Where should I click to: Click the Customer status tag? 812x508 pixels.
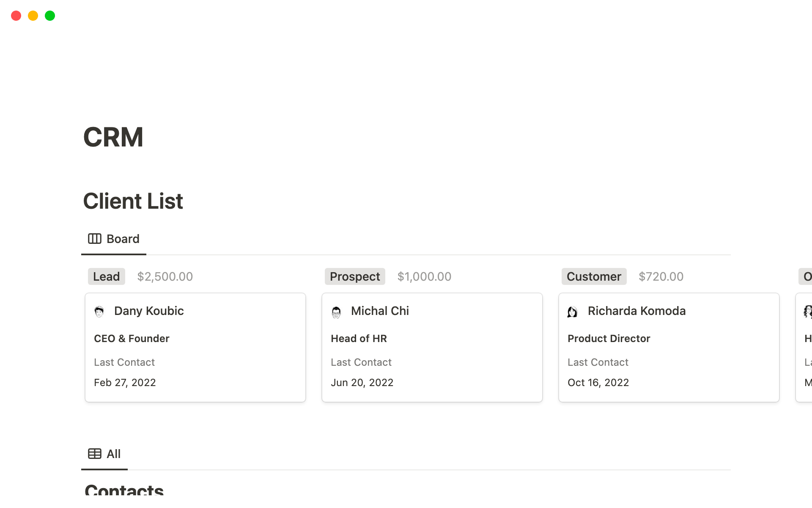(594, 276)
